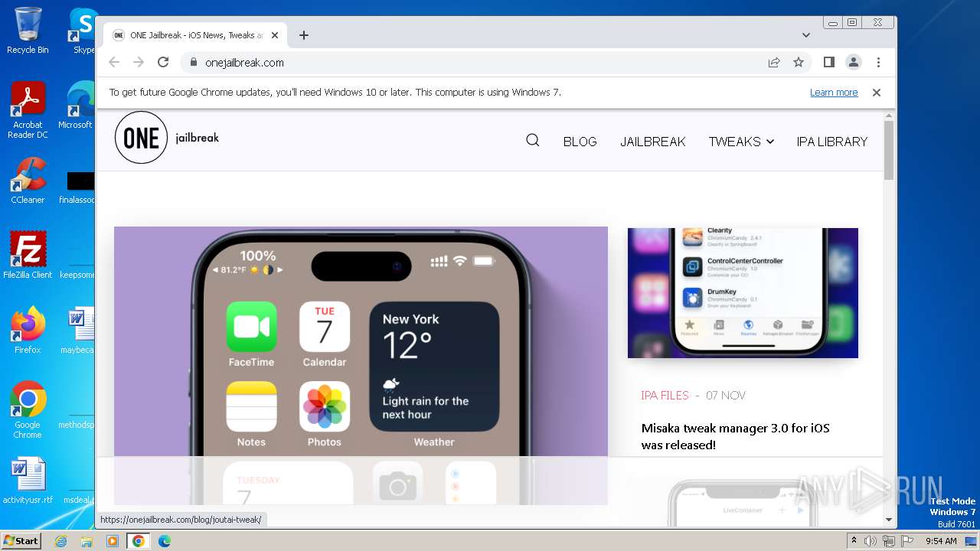980x551 pixels.
Task: Open Google Chrome desktop icon
Action: click(x=28, y=410)
